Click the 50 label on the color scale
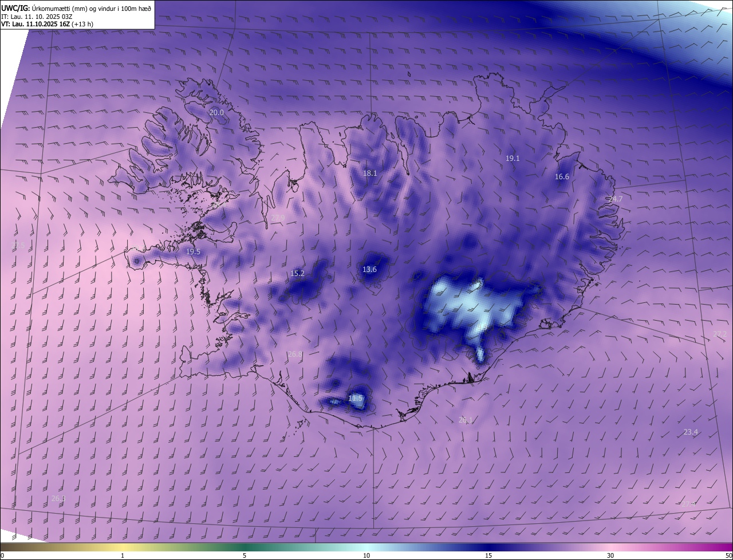The width and height of the screenshot is (733, 560). [728, 555]
